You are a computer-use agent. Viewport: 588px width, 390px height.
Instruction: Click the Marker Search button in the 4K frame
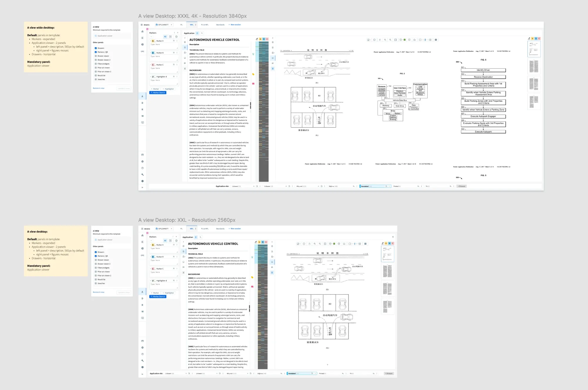(x=158, y=93)
